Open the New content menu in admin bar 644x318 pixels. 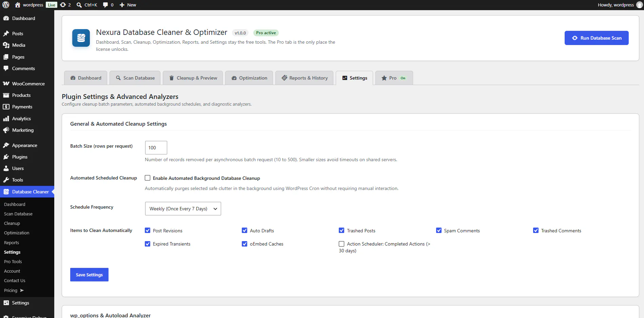click(x=128, y=5)
